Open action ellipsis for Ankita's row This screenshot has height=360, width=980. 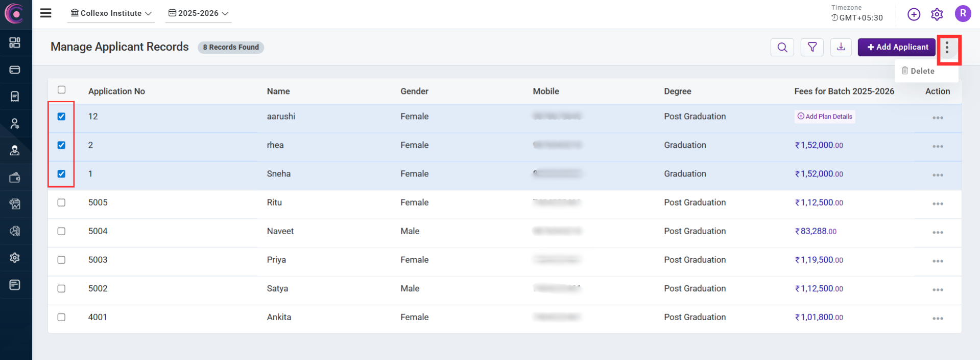[938, 318]
